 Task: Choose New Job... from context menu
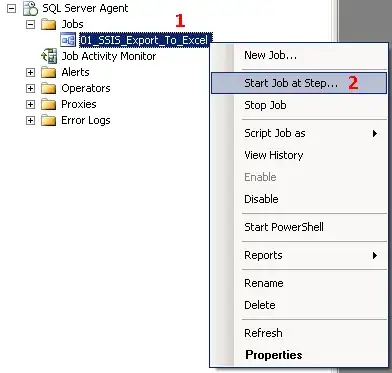299,55
